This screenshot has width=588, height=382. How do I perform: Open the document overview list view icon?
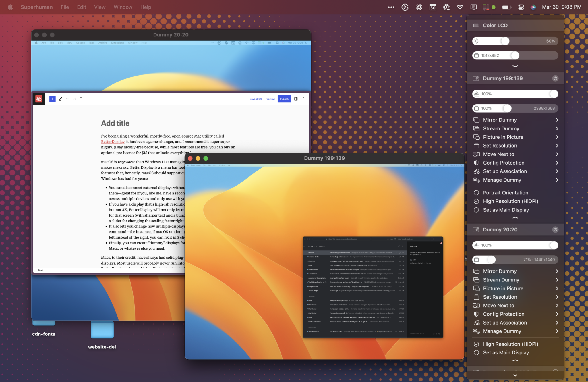click(82, 99)
